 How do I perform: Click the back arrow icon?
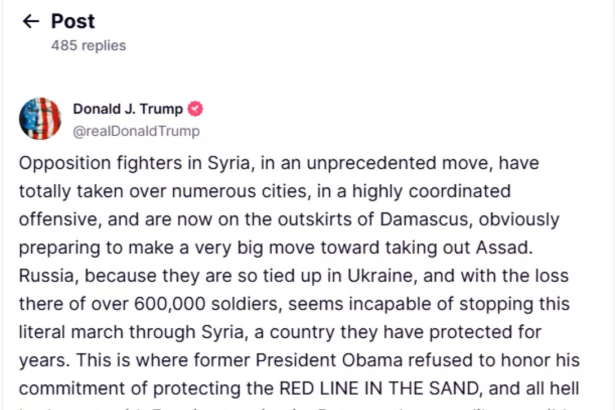[x=31, y=21]
